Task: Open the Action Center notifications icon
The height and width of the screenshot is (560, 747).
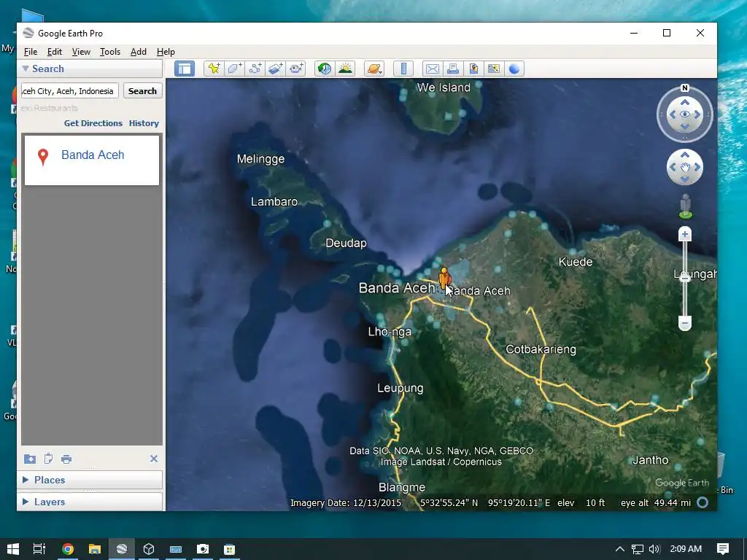Action: [x=723, y=549]
